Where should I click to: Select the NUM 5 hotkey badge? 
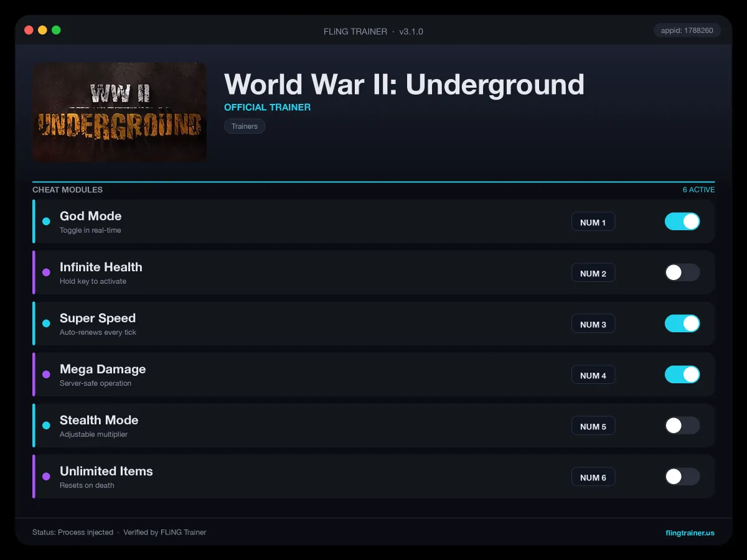(x=593, y=426)
